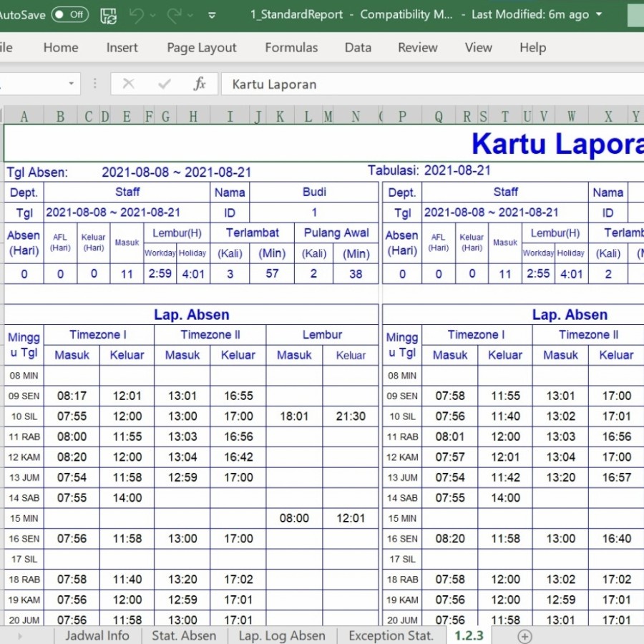Click the sheet tab scroll arrow
Image resolution: width=644 pixels, height=644 pixels.
coord(20,635)
